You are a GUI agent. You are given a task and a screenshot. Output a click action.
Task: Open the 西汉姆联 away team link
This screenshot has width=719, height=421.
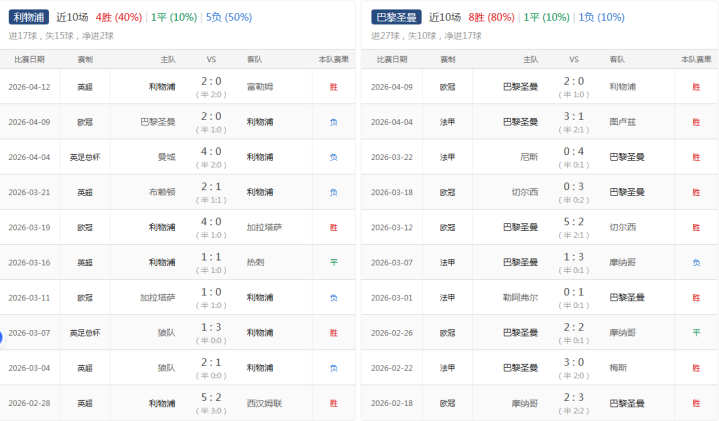[265, 403]
